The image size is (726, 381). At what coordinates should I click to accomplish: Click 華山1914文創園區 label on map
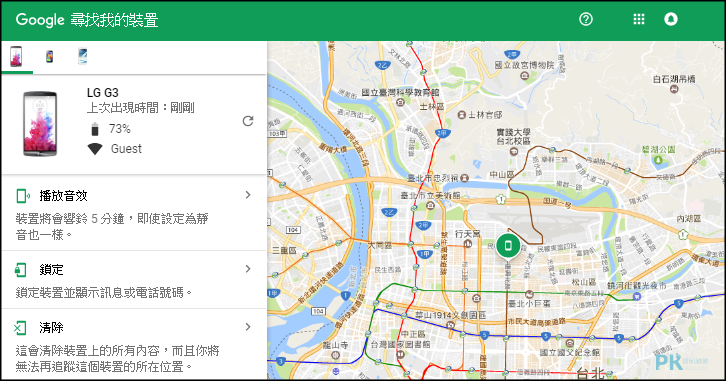(450, 315)
